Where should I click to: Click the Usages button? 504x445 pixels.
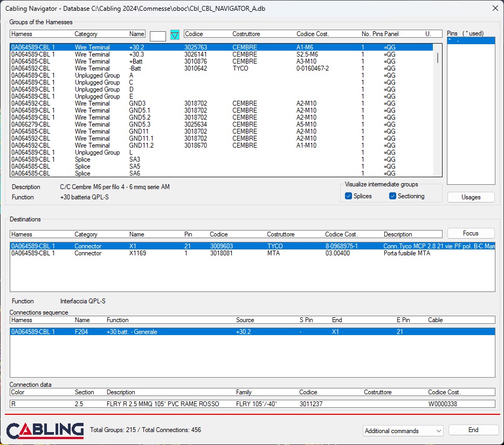click(471, 197)
